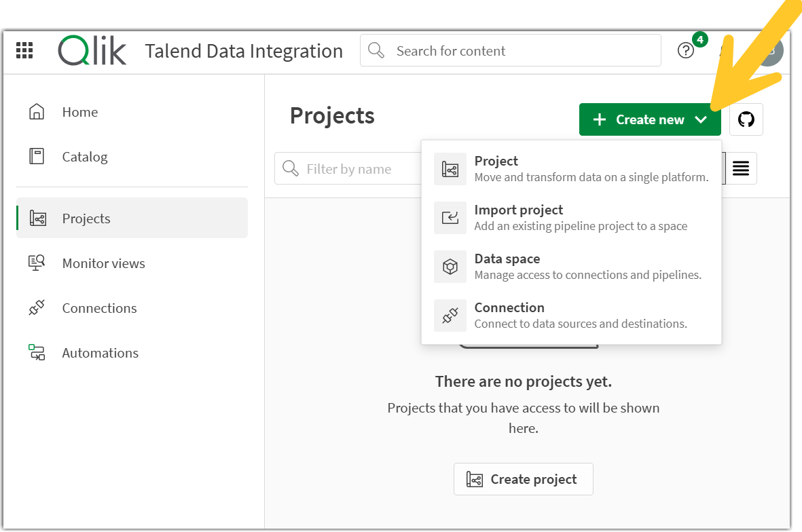Viewport: 802px width, 532px height.
Task: Select Project from Create new menu
Action: (571, 169)
